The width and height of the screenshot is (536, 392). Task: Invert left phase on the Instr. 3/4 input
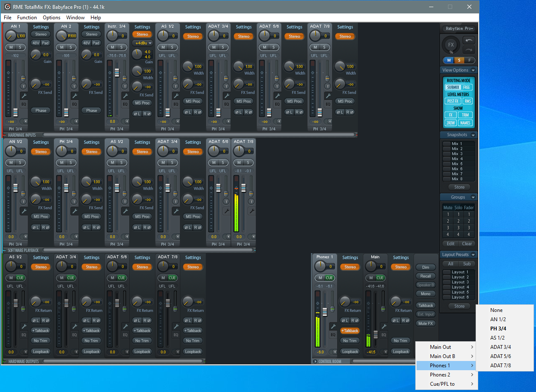(x=137, y=114)
